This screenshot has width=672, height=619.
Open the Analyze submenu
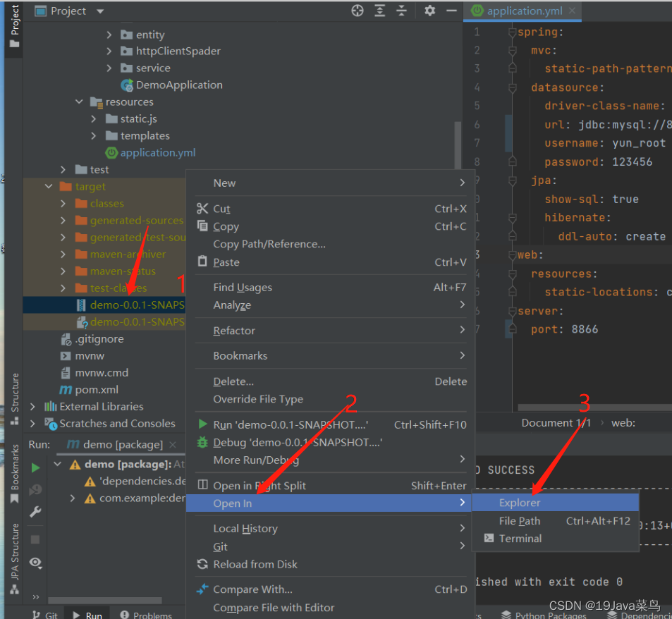pos(331,305)
